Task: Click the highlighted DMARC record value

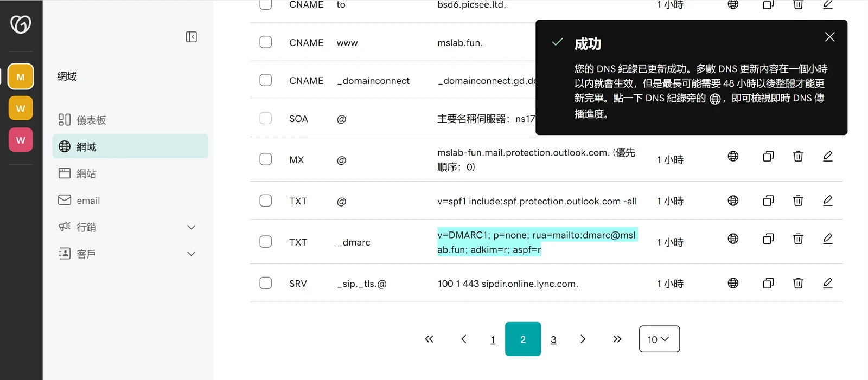Action: click(537, 242)
